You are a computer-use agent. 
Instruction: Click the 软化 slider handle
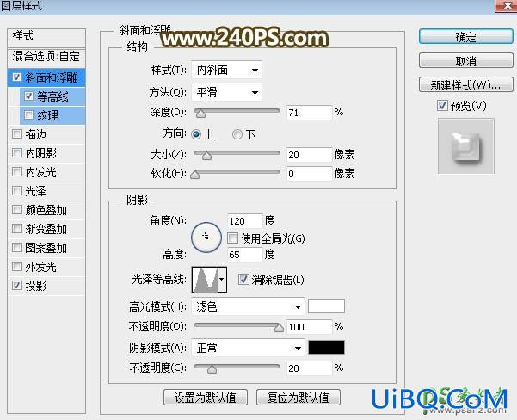[195, 175]
